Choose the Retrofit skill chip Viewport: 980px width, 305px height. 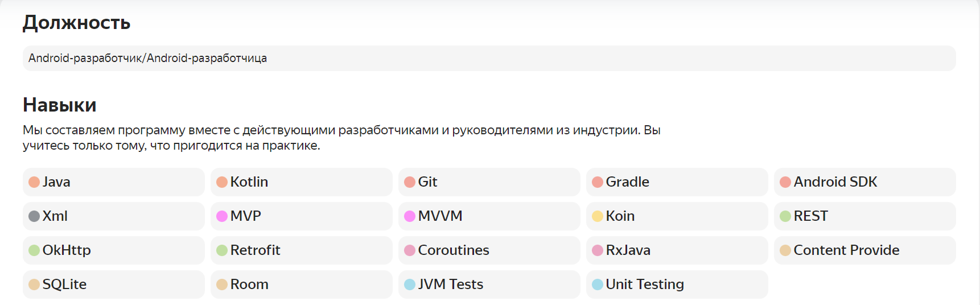301,250
